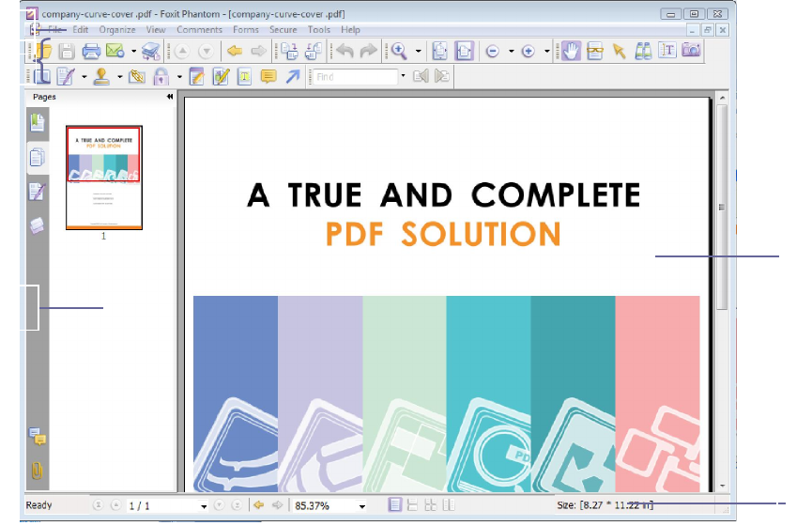Screen dimensions: 812x526
Task: Open the Attachments paperclip panel
Action: pyautogui.click(x=37, y=471)
